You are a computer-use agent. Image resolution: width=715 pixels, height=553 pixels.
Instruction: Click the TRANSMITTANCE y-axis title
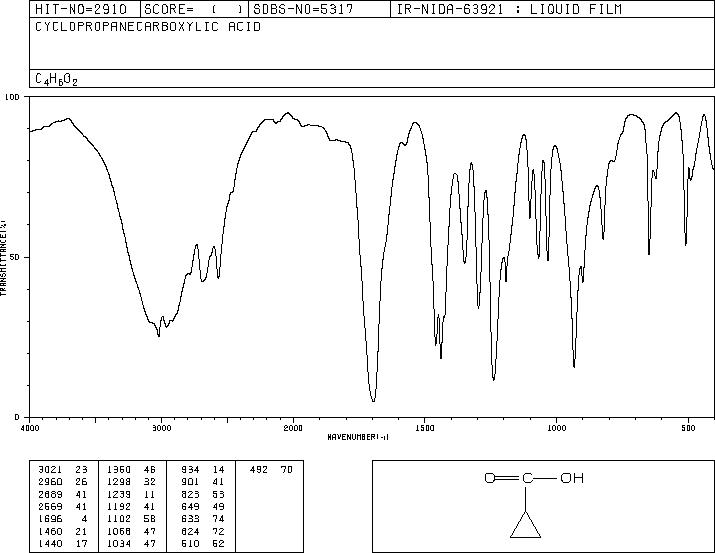point(3,258)
